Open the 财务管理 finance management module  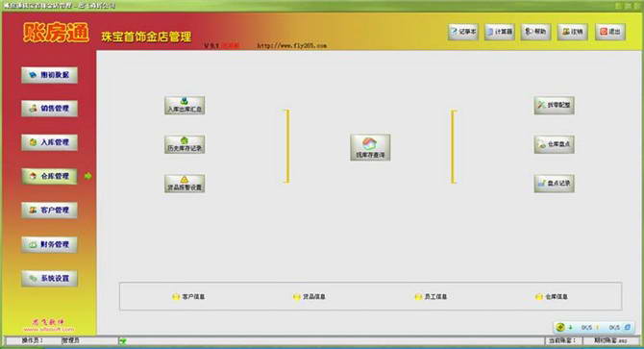[49, 244]
